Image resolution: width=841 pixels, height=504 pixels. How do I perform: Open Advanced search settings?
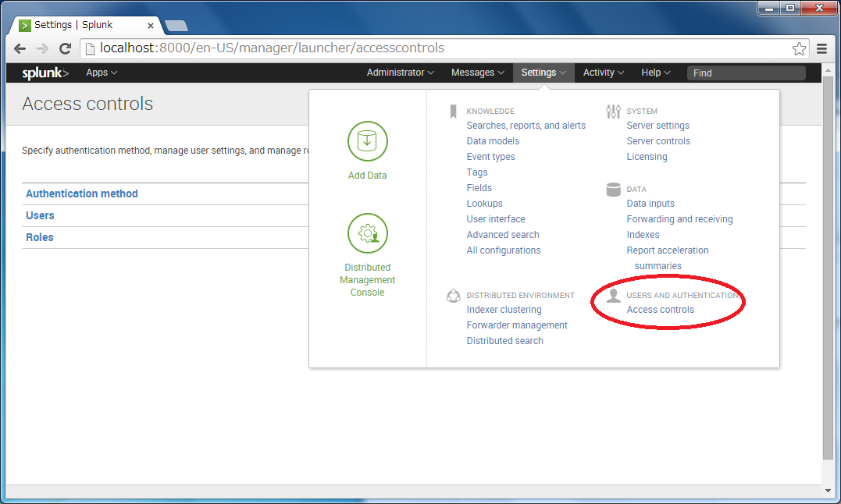[x=503, y=235]
